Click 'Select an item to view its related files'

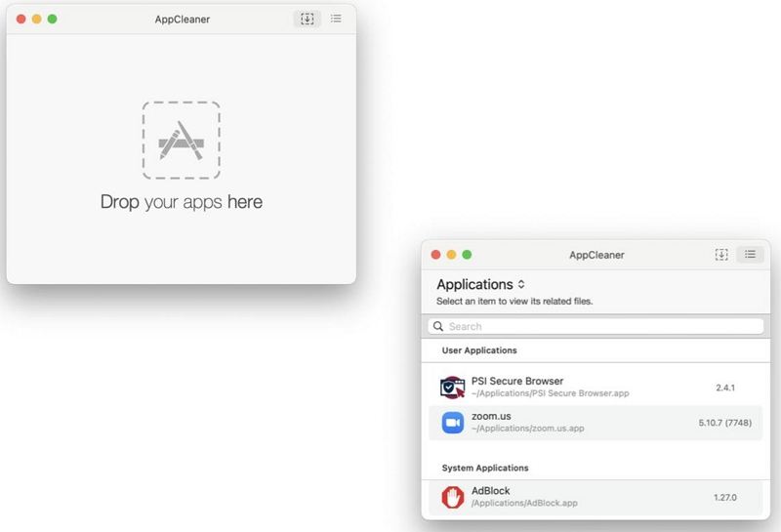(x=514, y=301)
